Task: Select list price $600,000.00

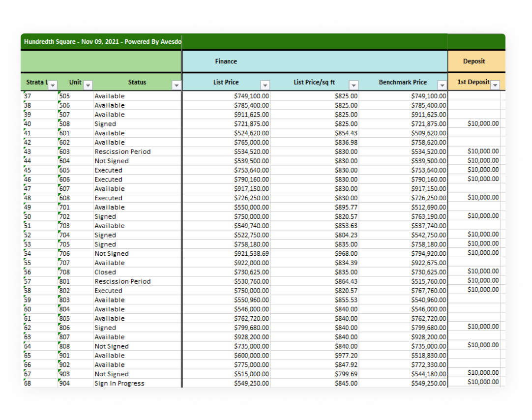Action: pyautogui.click(x=227, y=355)
